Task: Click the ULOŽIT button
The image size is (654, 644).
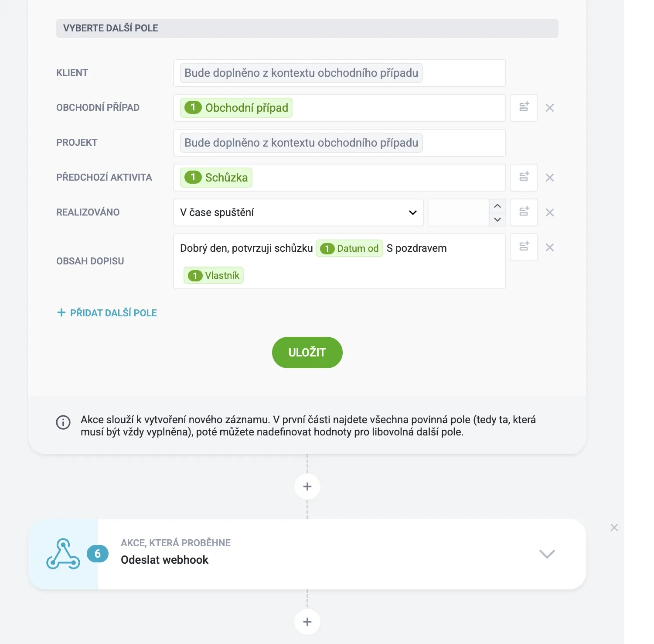Action: [307, 352]
